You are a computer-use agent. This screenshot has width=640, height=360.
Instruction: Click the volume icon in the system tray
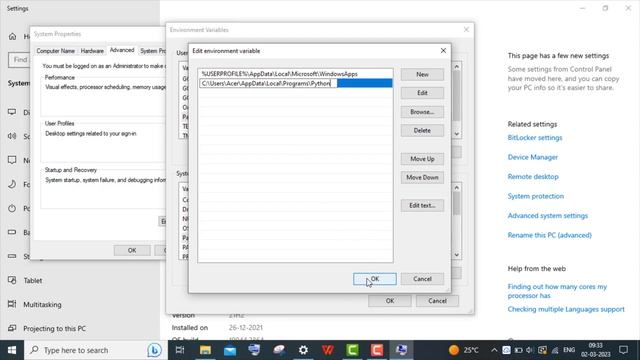(x=530, y=350)
